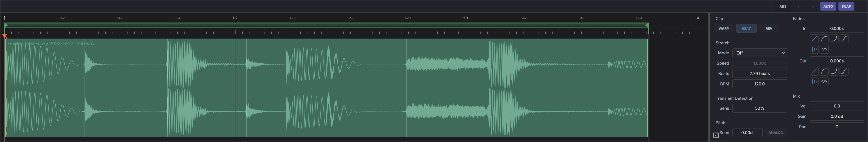This screenshot has width=868, height=142.
Task: Click ruler position 1.3.2
Action: (x=523, y=18)
